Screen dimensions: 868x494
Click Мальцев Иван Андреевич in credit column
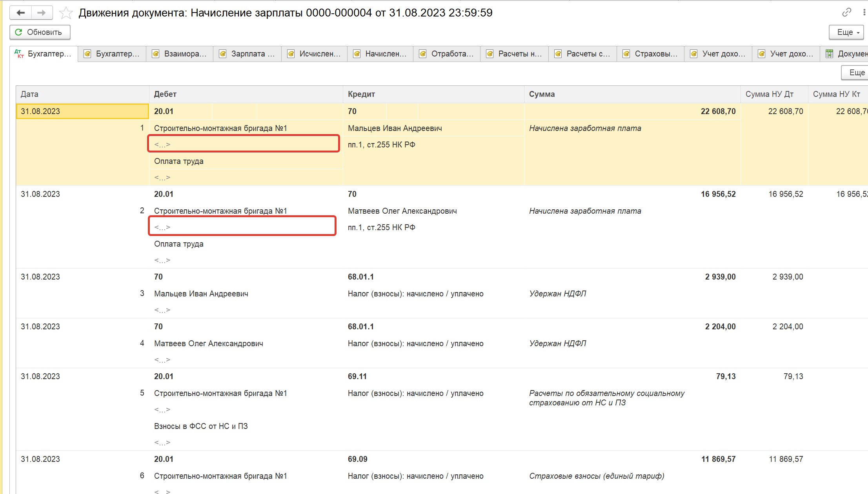pos(395,128)
